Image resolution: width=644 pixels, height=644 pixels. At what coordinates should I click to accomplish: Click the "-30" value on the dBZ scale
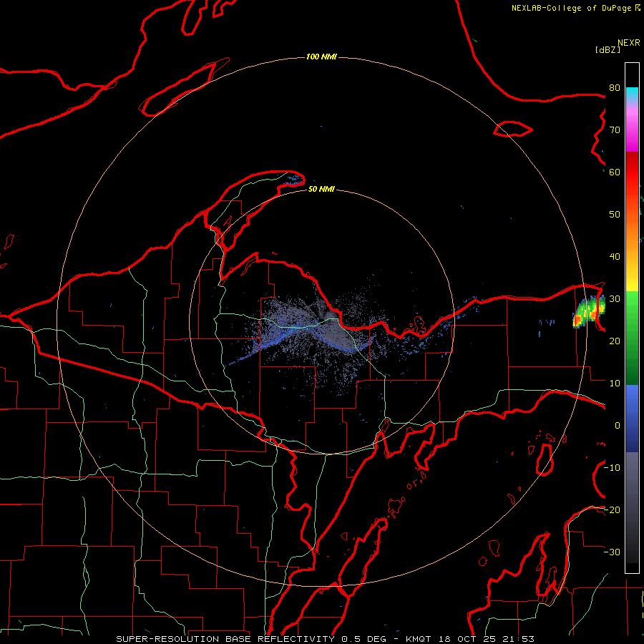[x=612, y=552]
